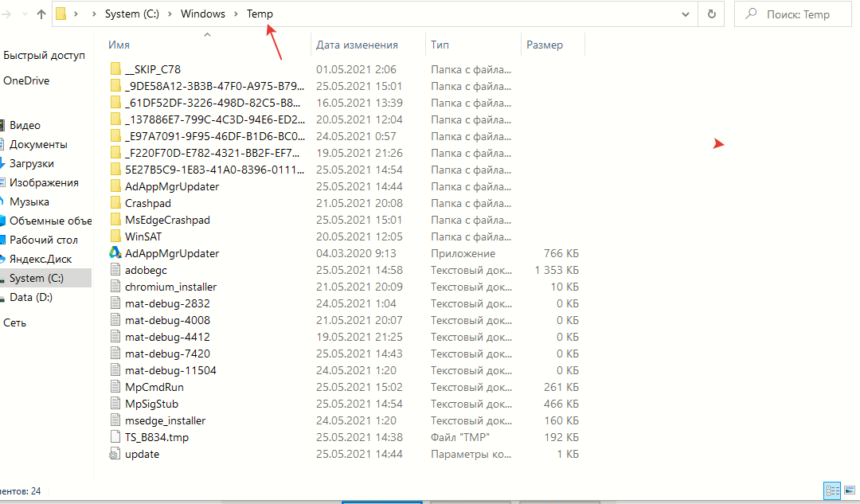Open Изображения in sidebar

[x=44, y=183]
